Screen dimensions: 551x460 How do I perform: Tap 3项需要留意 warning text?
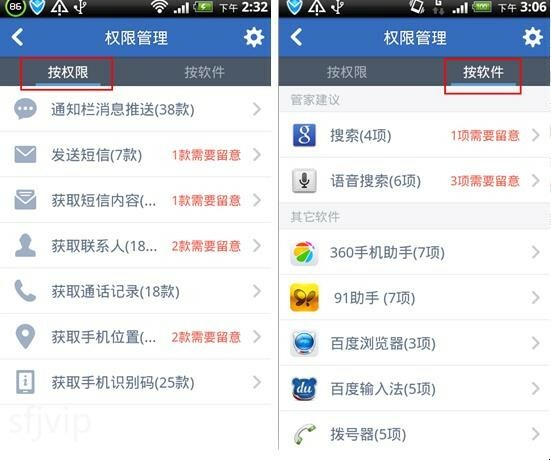pyautogui.click(x=485, y=181)
